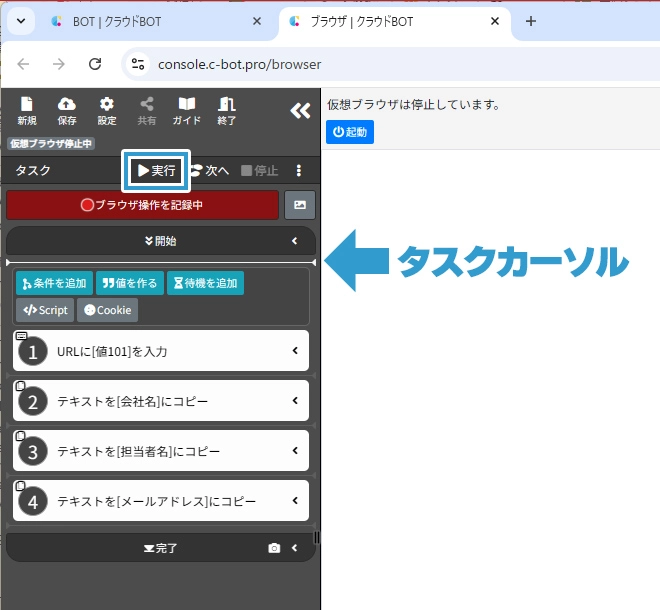Toggle the ブラウザ操作を記録中 recording button
Viewport: 660px width, 610px height.
click(142, 205)
